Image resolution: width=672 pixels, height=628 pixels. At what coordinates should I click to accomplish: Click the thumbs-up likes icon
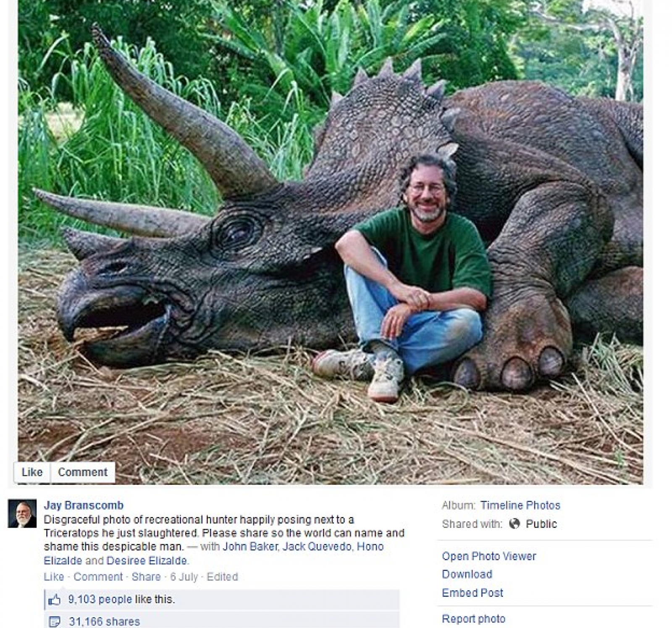(x=55, y=599)
